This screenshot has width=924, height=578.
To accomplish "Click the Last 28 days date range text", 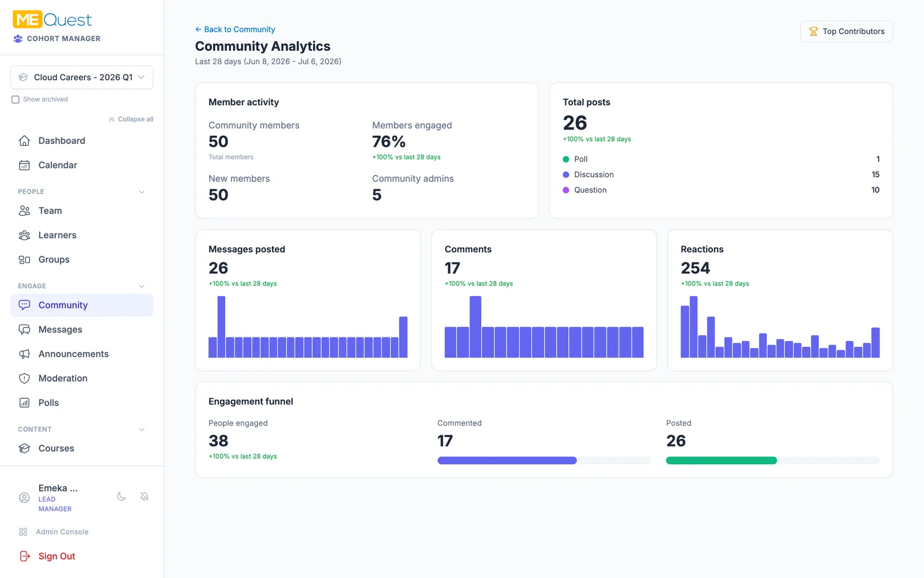I will [x=268, y=61].
